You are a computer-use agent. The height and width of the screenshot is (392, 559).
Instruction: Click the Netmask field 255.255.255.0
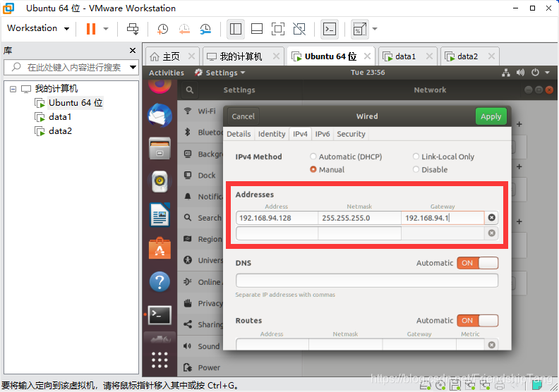(359, 218)
